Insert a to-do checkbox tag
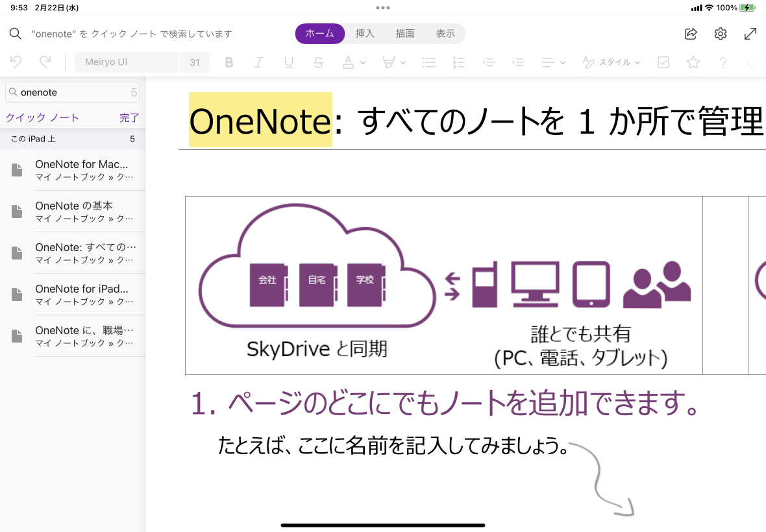Screen dimensions: 766x532 tap(663, 62)
